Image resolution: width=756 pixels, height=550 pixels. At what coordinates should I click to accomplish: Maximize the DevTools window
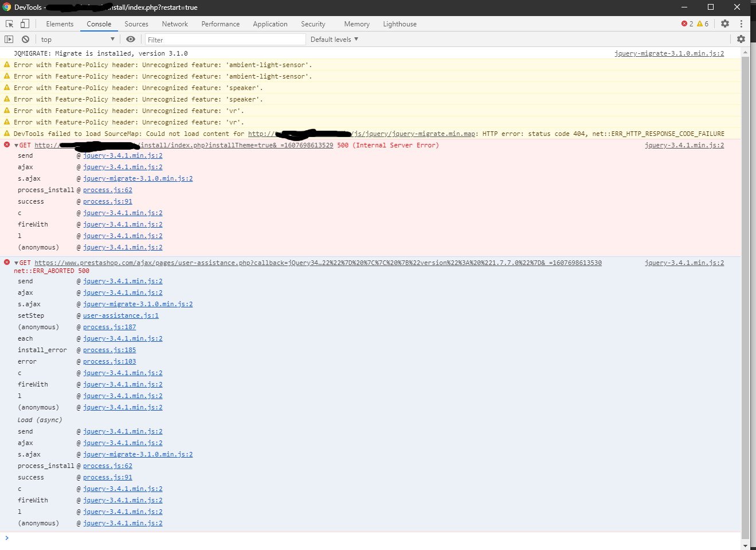tap(711, 7)
